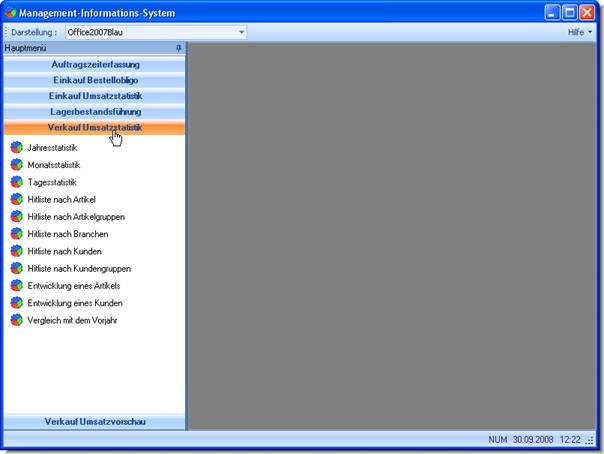Expand the Einkauf Umsatzstatistik group
The height and width of the screenshot is (454, 604).
tap(95, 96)
